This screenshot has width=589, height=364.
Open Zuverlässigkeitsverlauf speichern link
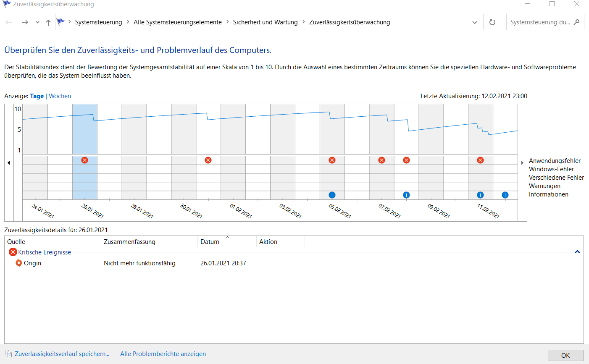point(62,354)
